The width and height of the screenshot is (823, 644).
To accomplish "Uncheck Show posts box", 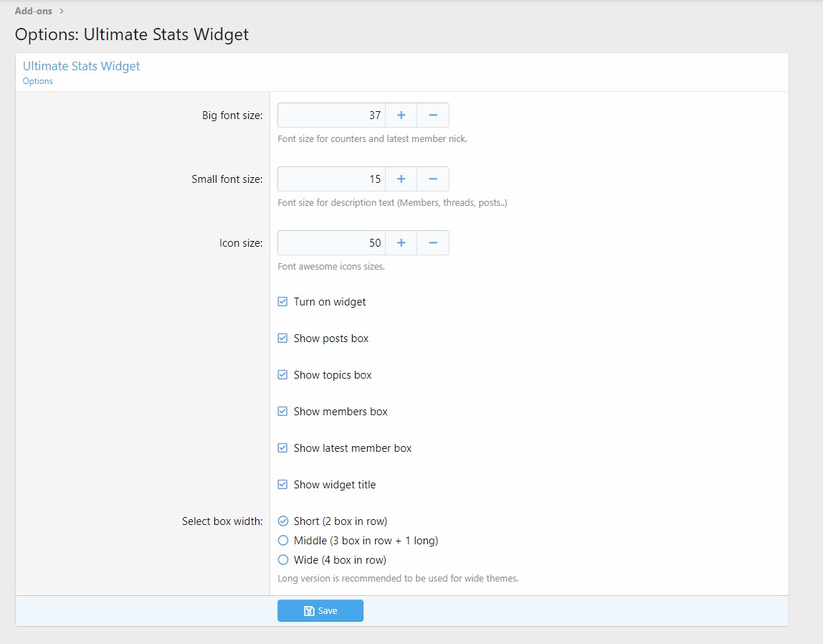I will [x=282, y=338].
